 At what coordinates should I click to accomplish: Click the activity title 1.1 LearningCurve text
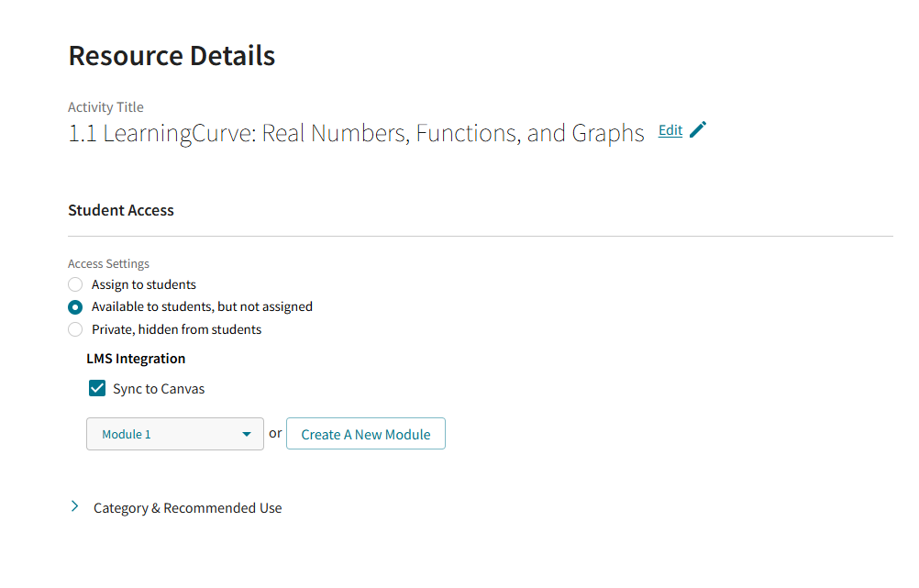356,133
